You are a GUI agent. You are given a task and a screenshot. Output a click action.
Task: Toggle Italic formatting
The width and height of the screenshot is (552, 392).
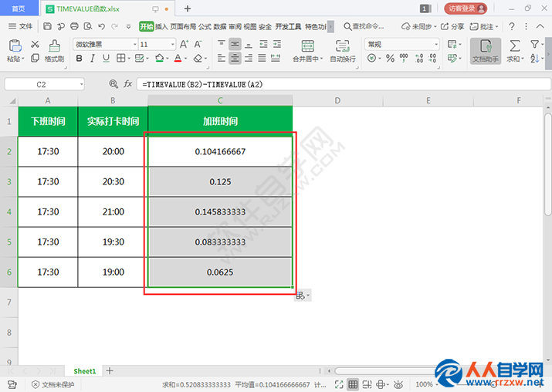[x=93, y=59]
